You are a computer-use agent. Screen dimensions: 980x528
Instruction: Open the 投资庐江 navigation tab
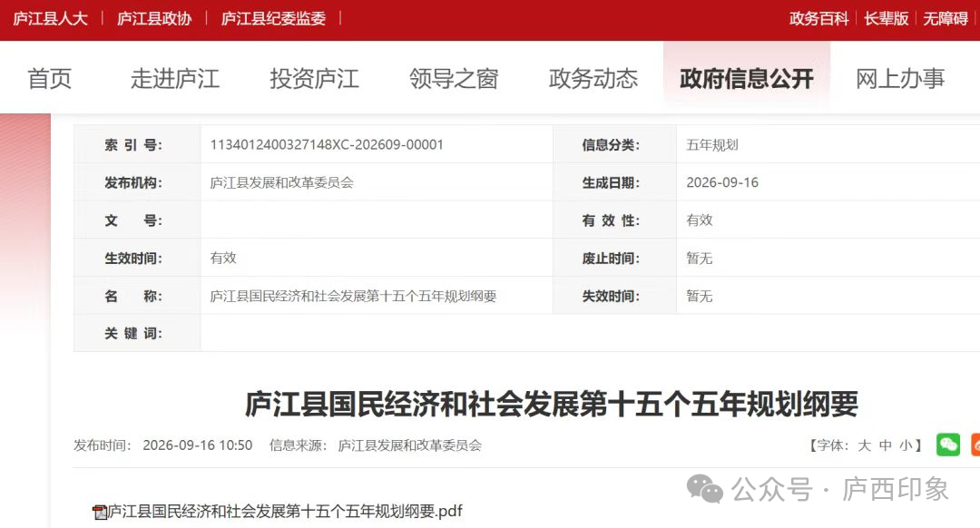pos(314,79)
